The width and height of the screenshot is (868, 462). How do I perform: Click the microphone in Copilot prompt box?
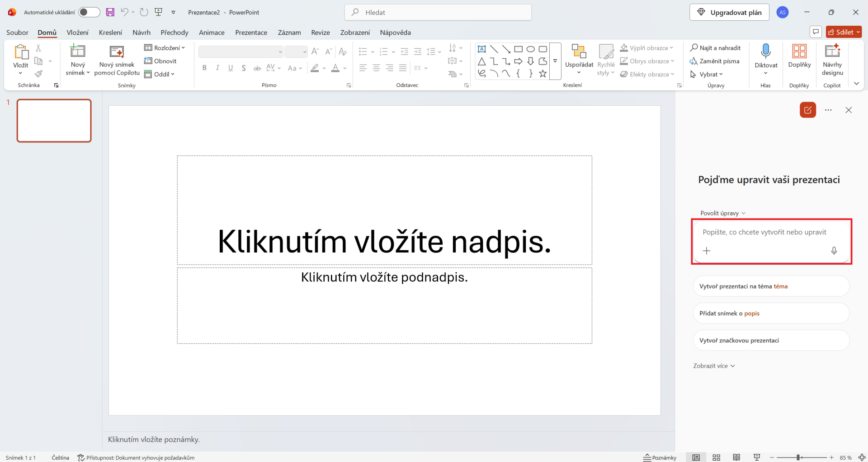coord(834,251)
